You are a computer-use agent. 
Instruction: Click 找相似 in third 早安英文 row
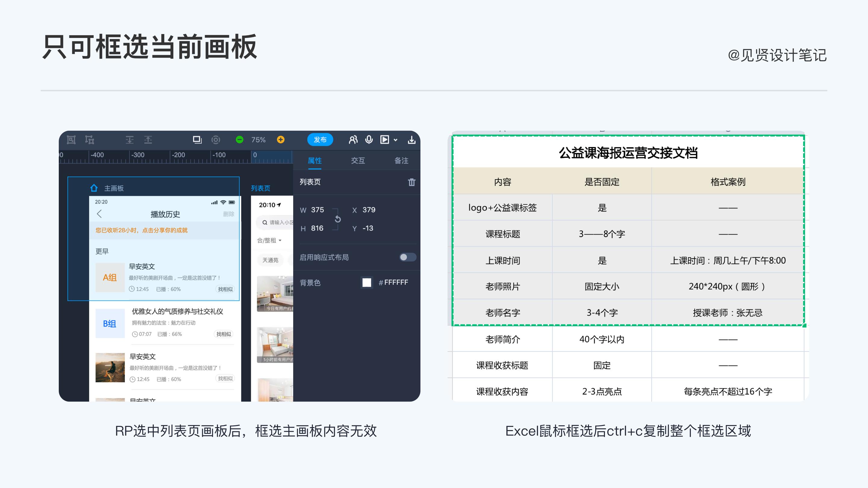225,379
